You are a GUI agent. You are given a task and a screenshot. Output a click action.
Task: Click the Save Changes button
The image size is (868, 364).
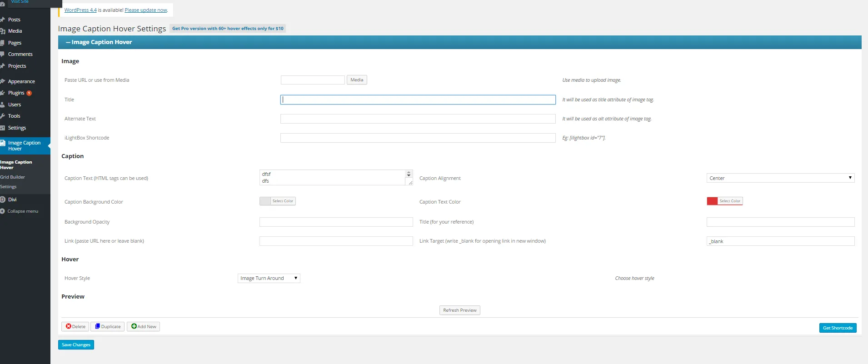(76, 345)
